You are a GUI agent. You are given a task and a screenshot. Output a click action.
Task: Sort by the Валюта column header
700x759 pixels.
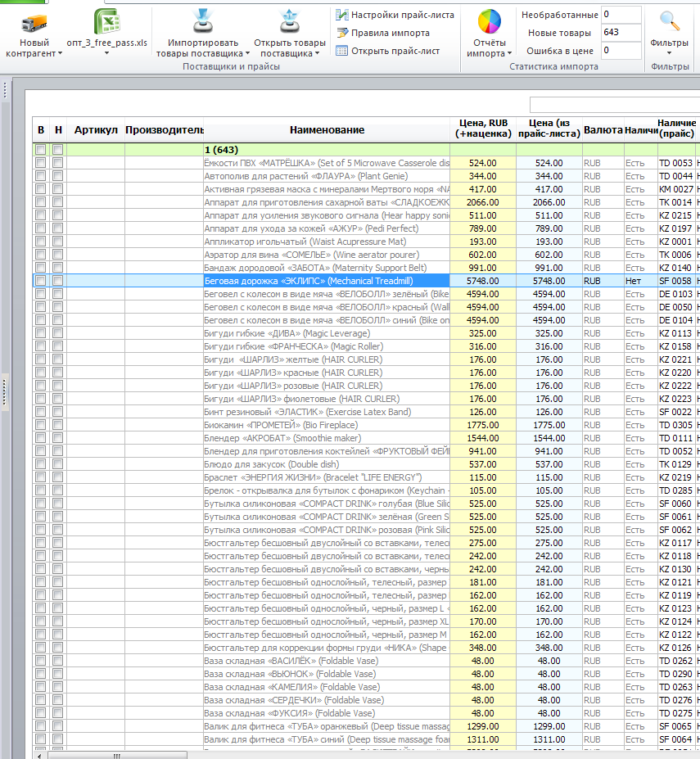pos(603,129)
